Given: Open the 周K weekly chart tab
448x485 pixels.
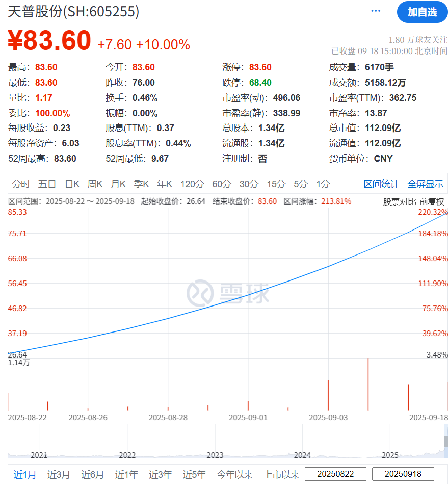Looking at the screenshot, I should [x=95, y=184].
